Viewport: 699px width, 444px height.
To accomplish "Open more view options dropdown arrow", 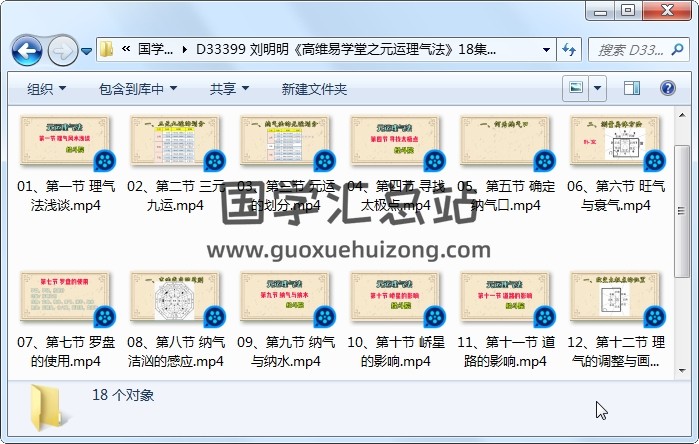I will click(x=597, y=88).
